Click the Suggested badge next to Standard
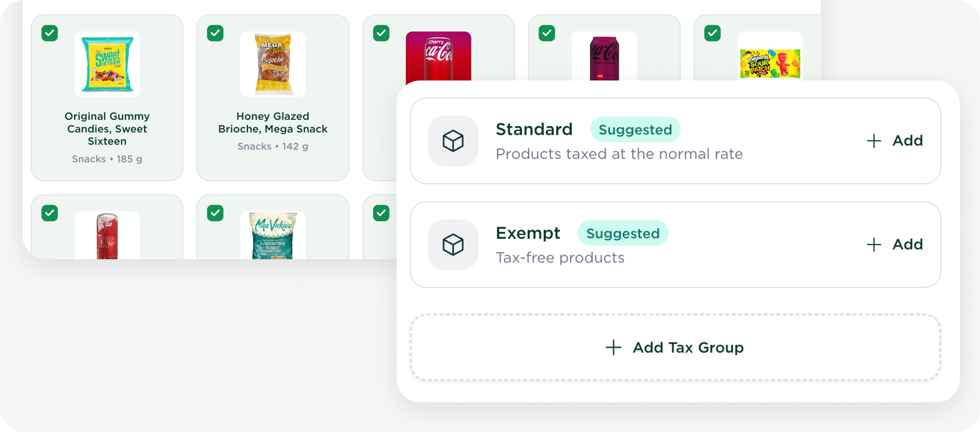The width and height of the screenshot is (980, 432). pyautogui.click(x=635, y=130)
